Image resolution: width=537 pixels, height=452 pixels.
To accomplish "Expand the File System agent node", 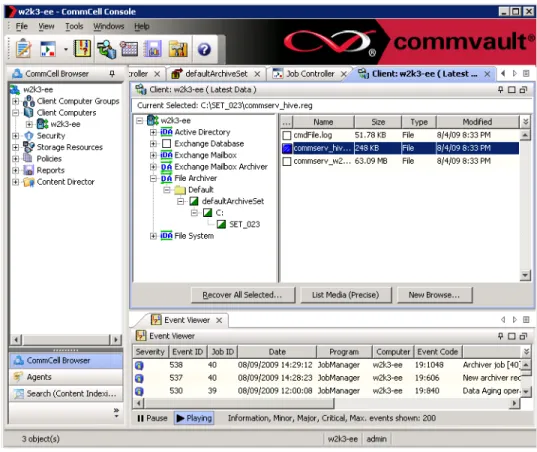I will click(x=153, y=236).
